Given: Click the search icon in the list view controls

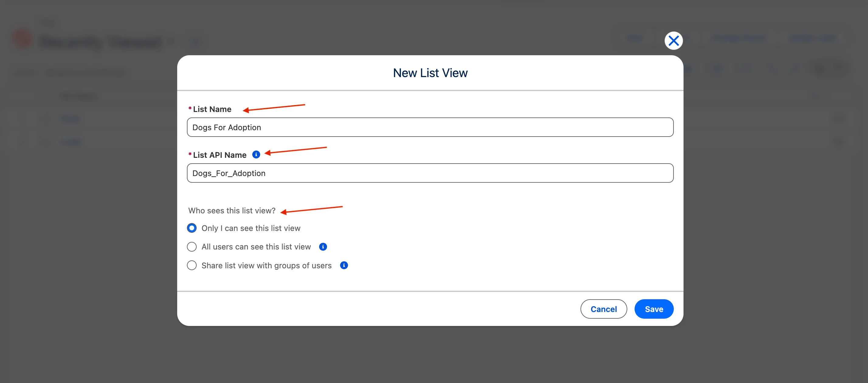Looking at the screenshot, I should click(x=689, y=69).
